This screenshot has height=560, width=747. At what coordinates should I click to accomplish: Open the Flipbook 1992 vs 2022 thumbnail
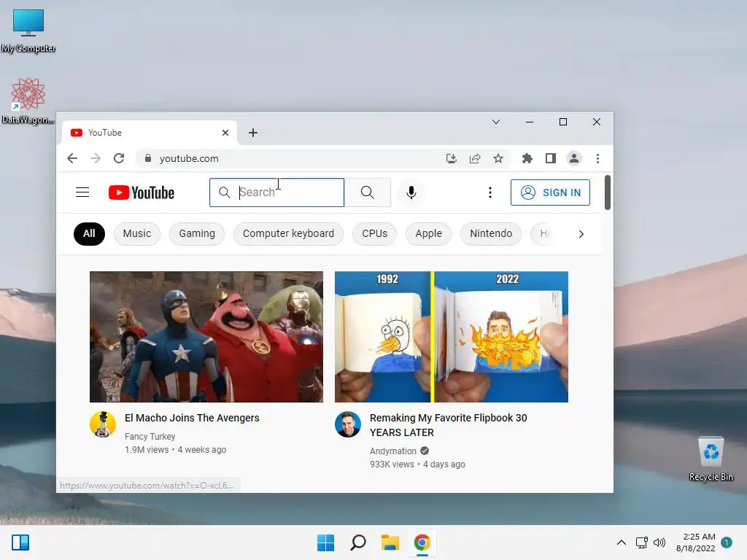pyautogui.click(x=451, y=337)
